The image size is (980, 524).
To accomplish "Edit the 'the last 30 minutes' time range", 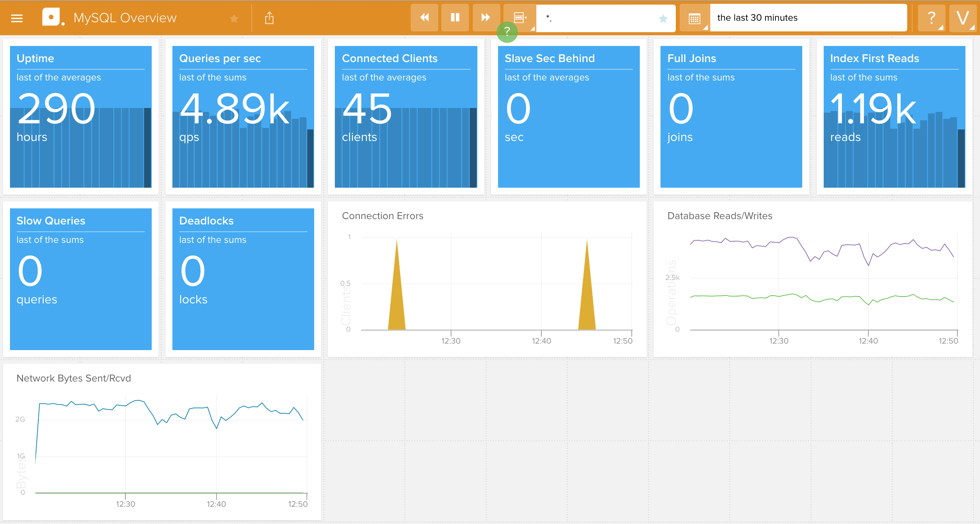I will click(808, 18).
